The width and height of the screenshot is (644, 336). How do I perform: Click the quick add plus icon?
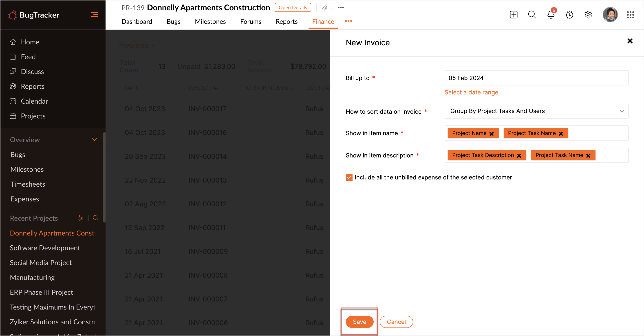pyautogui.click(x=514, y=15)
